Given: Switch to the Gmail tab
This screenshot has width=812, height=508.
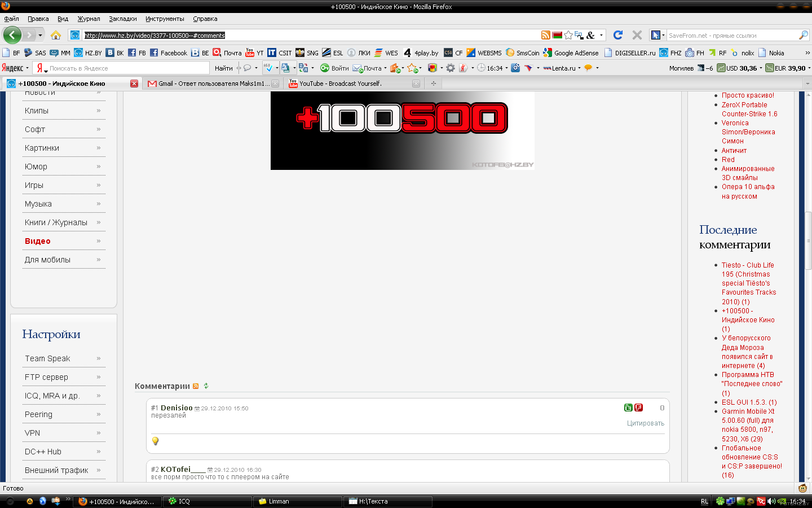Looking at the screenshot, I should tap(212, 84).
